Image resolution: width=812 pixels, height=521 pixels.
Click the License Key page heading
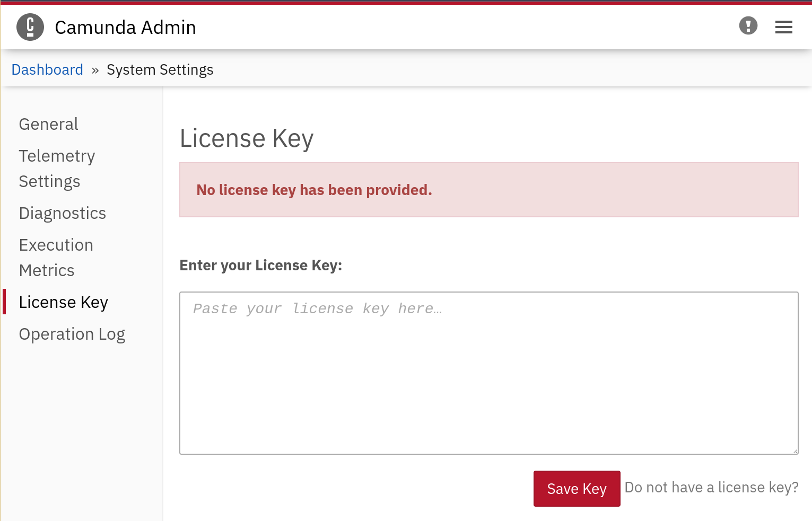[246, 138]
